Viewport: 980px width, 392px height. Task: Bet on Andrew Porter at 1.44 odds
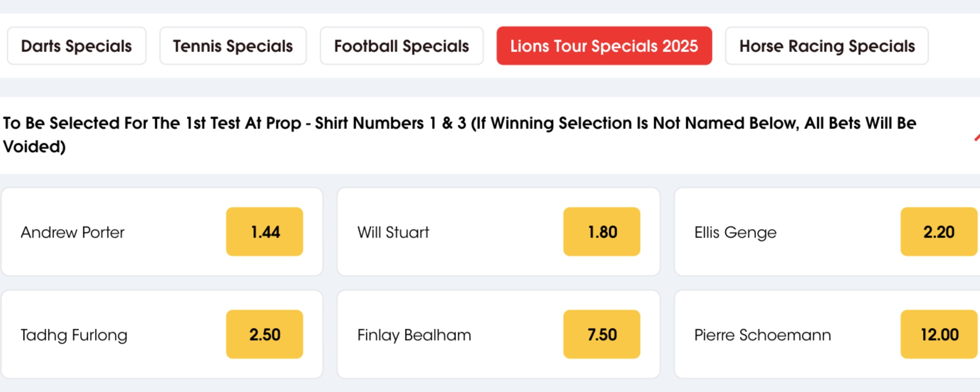pyautogui.click(x=264, y=232)
